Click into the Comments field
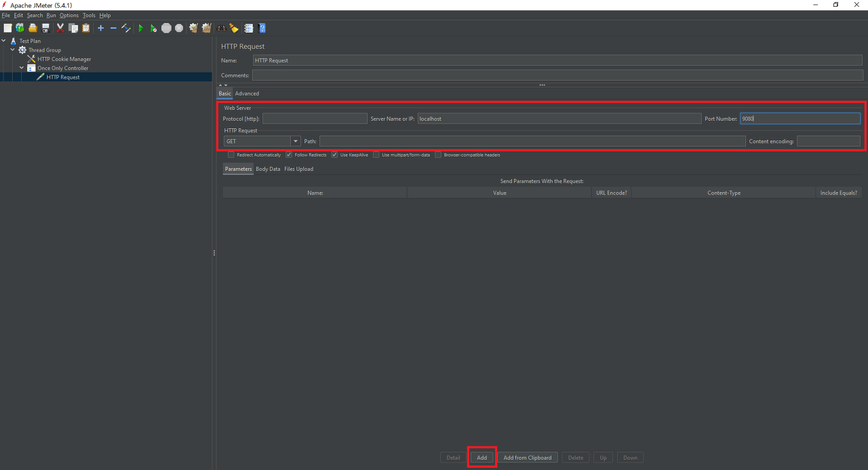This screenshot has width=868, height=470. pos(557,75)
